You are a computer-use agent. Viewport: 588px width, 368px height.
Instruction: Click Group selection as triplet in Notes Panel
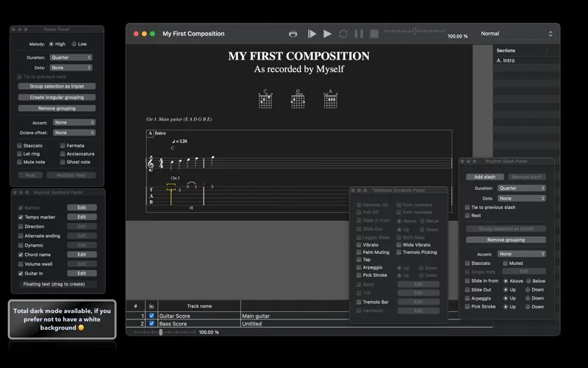pos(57,86)
